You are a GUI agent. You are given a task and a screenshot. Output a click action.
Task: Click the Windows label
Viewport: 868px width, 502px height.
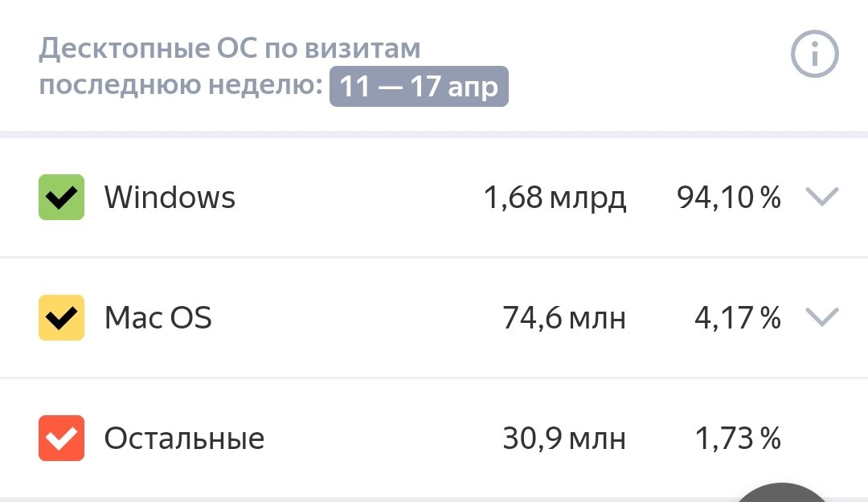click(170, 198)
